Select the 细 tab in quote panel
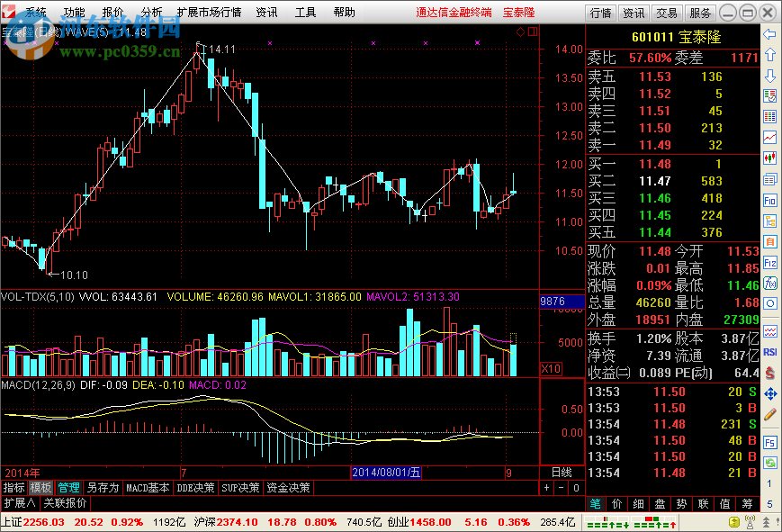The image size is (782, 532). pyautogui.click(x=638, y=504)
